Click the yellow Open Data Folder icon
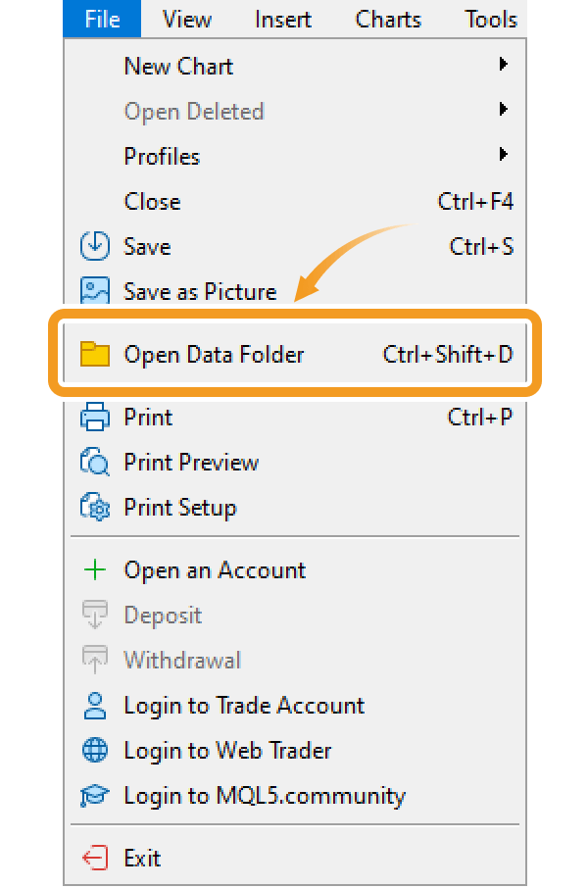The image size is (588, 888). click(x=95, y=354)
